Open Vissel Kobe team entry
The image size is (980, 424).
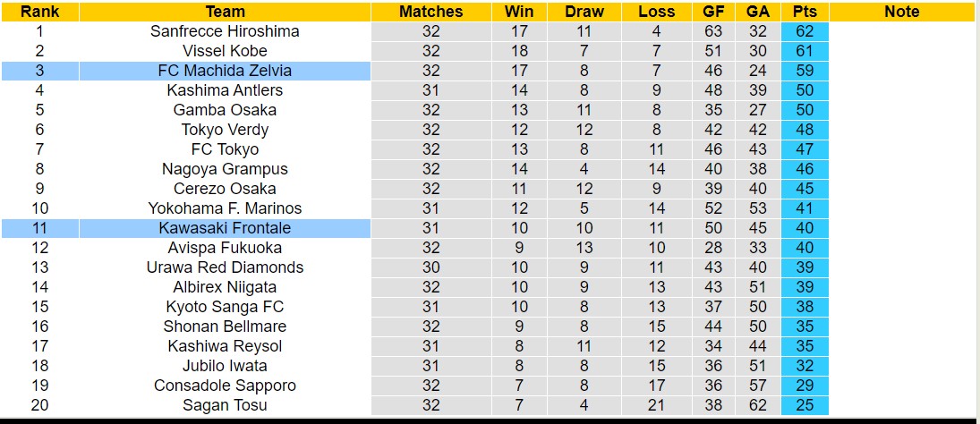(x=225, y=51)
